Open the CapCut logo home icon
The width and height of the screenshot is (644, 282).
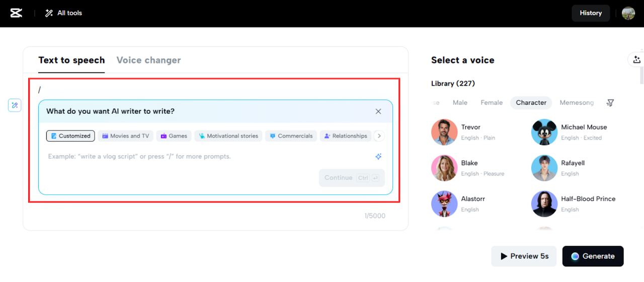pos(16,13)
